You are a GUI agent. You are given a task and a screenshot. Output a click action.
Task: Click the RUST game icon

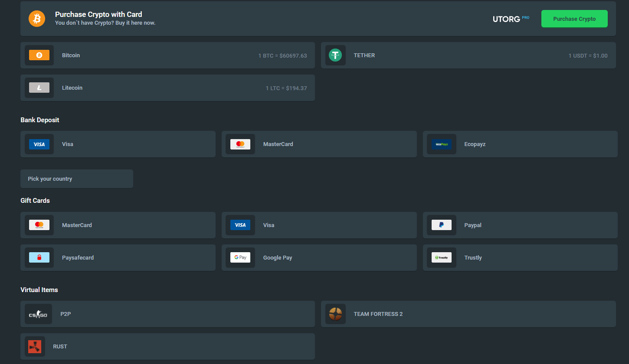[35, 346]
